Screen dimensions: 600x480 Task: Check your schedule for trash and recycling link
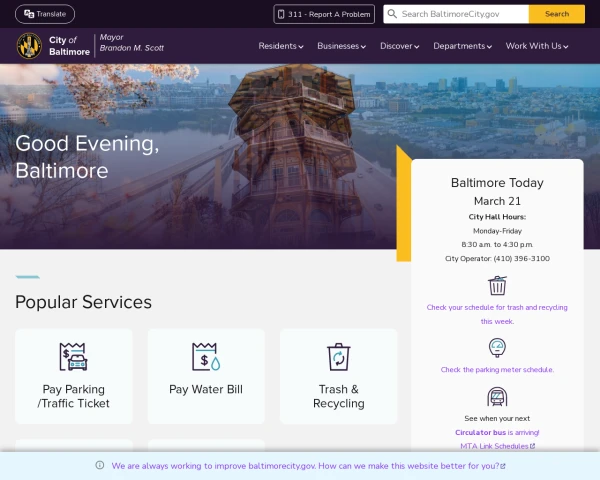point(497,314)
